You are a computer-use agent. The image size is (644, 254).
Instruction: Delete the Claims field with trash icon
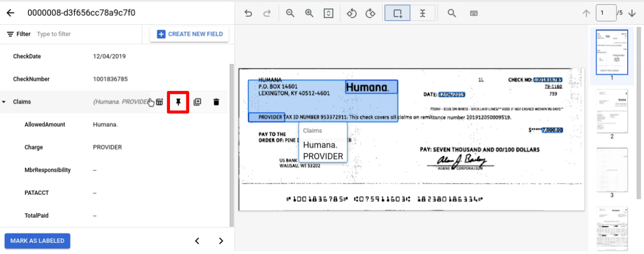[x=216, y=102]
